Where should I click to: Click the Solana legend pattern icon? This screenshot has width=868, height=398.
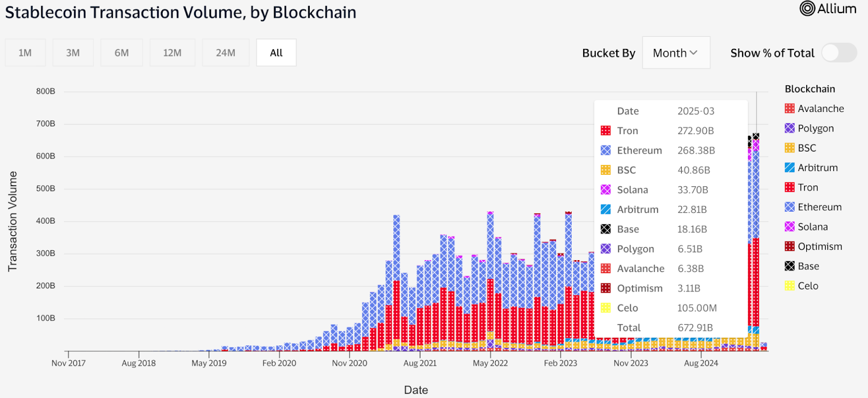pyautogui.click(x=790, y=226)
